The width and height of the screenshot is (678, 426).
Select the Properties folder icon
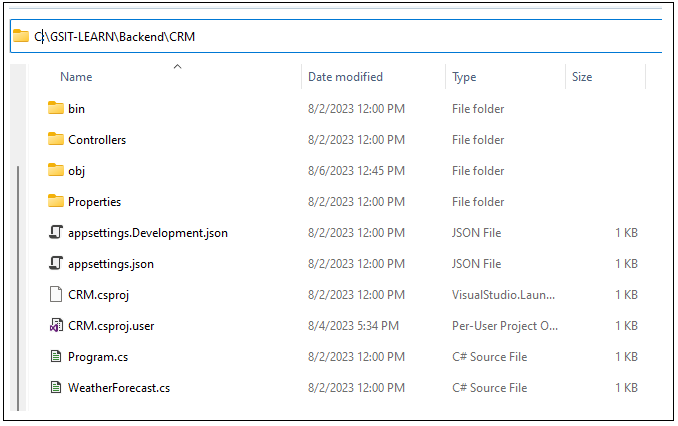pyautogui.click(x=55, y=202)
